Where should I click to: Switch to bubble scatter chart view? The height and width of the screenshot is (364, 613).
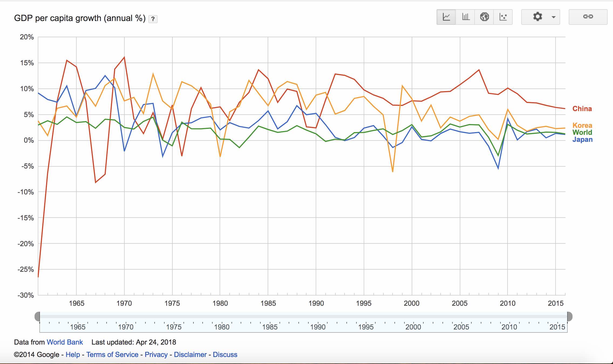(503, 17)
